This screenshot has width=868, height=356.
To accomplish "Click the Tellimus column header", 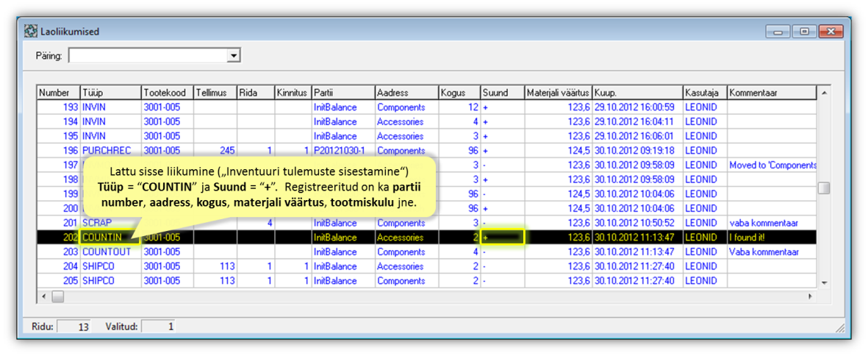I will click(x=215, y=93).
